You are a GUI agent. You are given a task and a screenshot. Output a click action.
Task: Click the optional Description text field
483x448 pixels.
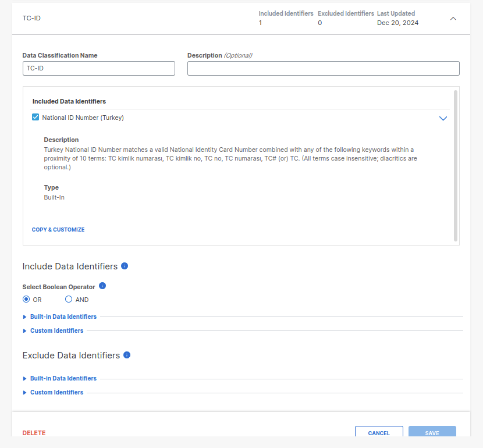tap(323, 69)
